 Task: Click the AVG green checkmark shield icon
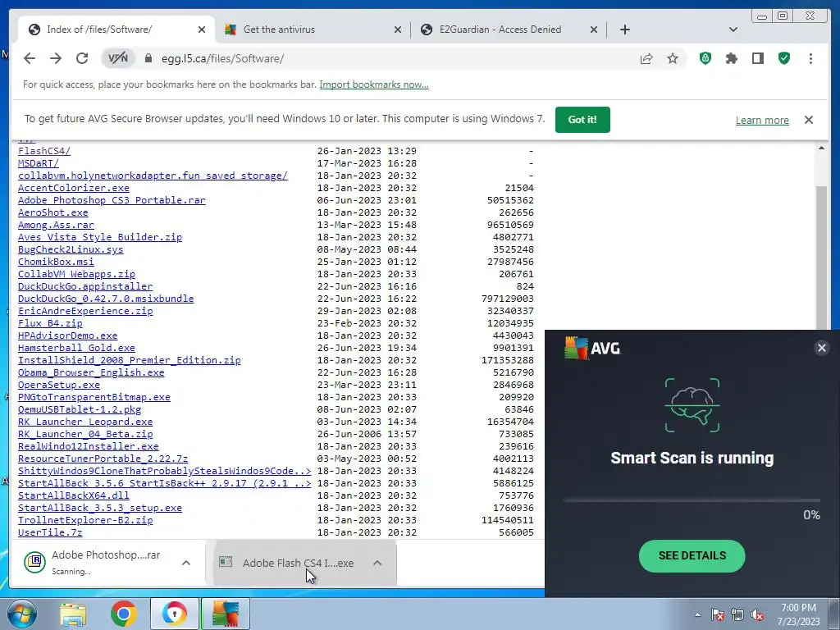[784, 58]
